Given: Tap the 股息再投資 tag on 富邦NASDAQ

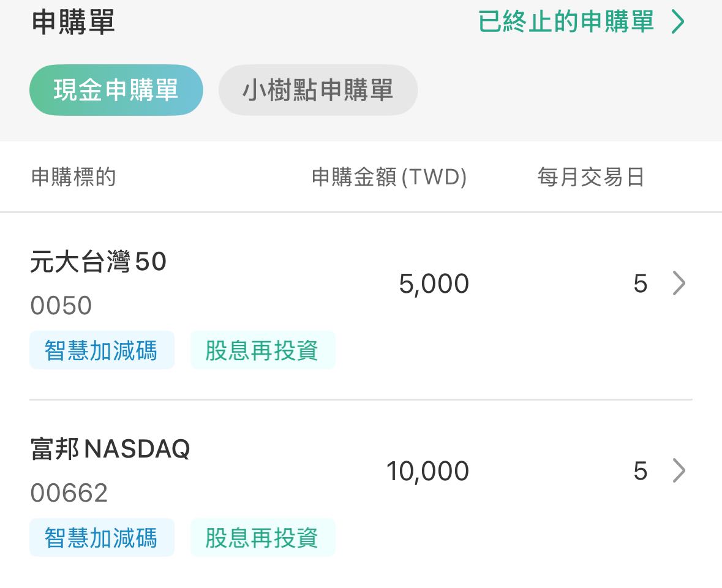Looking at the screenshot, I should pos(263,537).
